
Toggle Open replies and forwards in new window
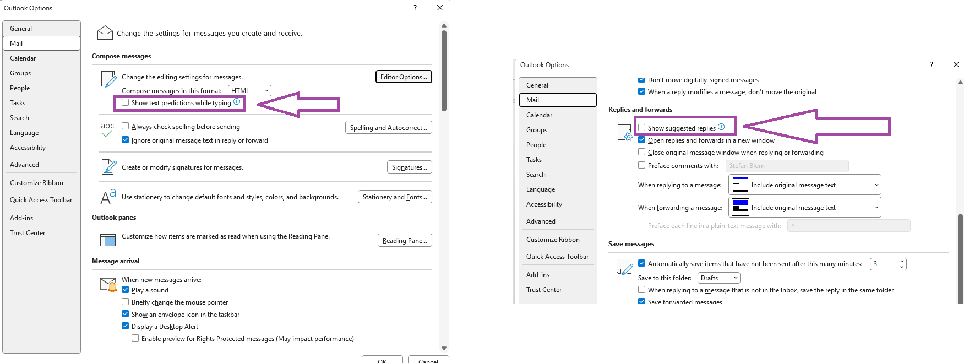point(642,140)
